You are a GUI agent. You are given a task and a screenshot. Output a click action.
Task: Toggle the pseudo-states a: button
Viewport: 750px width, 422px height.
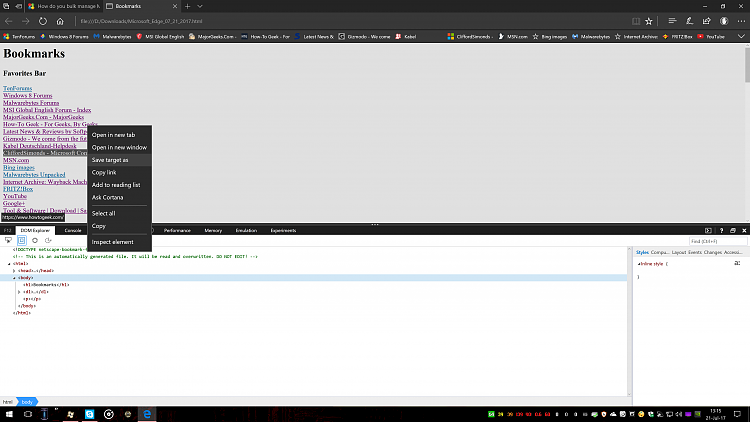click(x=737, y=263)
